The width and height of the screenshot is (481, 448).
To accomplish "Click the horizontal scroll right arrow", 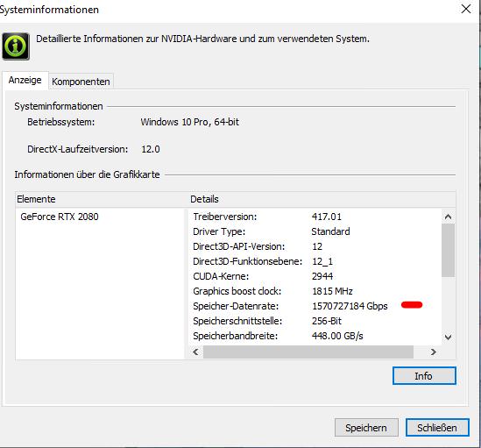I will click(x=433, y=352).
